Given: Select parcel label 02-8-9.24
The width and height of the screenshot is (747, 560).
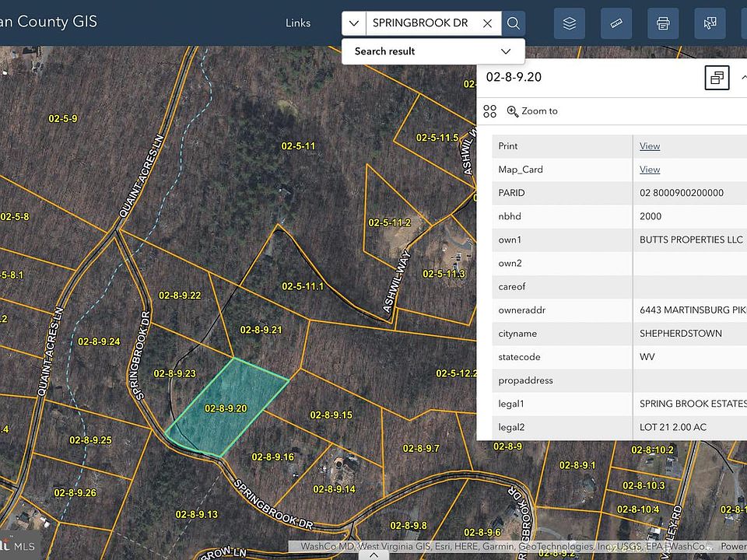Looking at the screenshot, I should pos(99,341).
